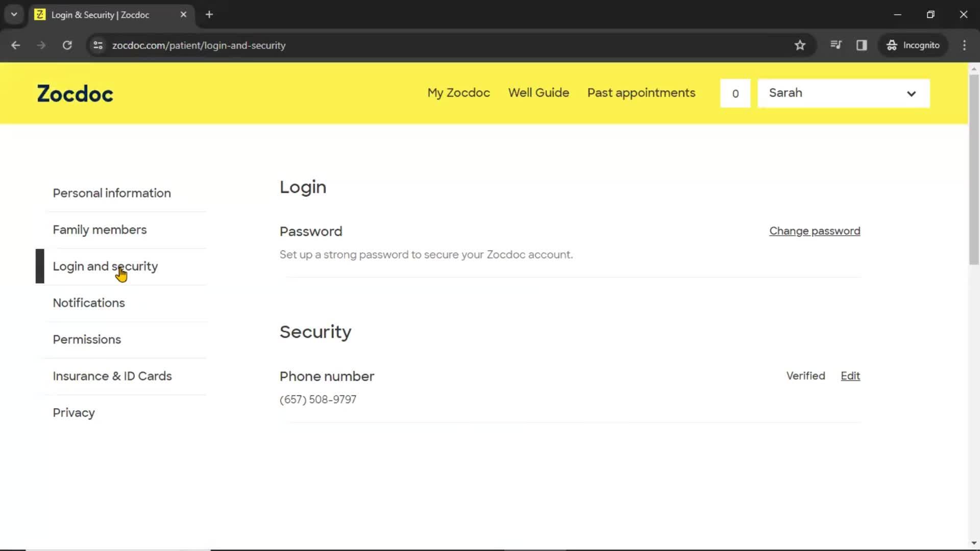Open Past appointments section
980x551 pixels.
click(641, 93)
